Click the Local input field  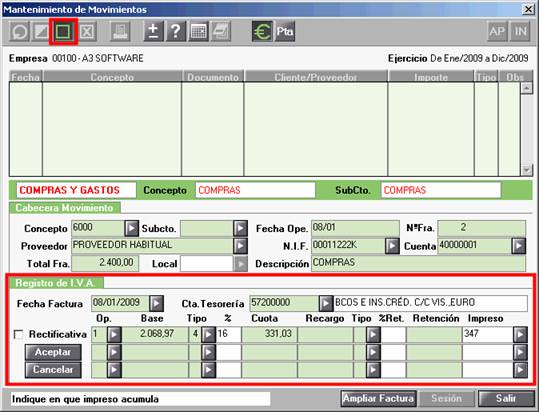coord(207,264)
